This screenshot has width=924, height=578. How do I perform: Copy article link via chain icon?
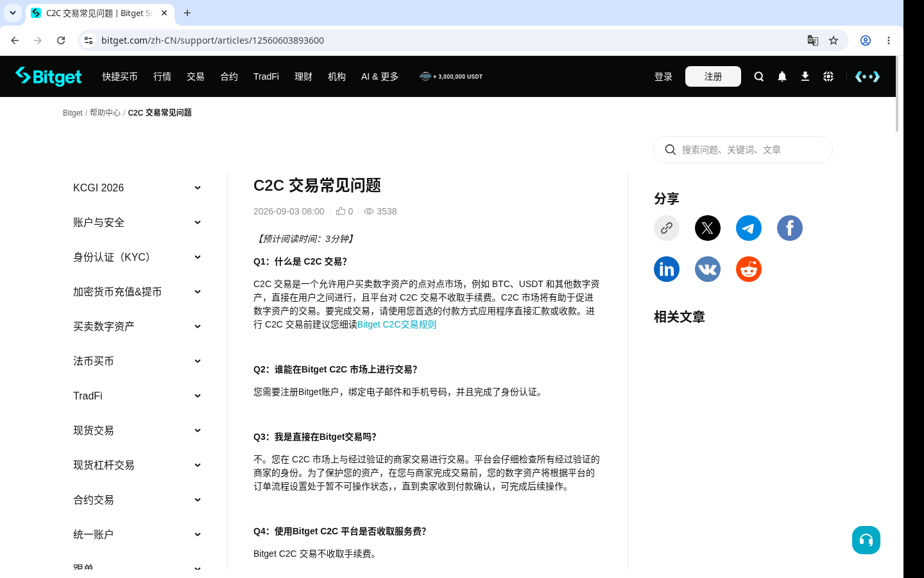click(667, 228)
